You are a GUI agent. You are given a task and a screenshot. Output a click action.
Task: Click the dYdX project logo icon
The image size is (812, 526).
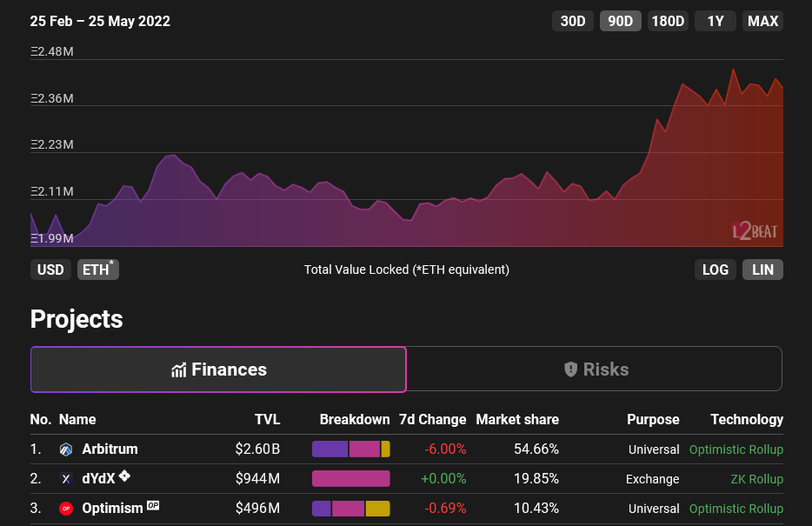tap(66, 479)
